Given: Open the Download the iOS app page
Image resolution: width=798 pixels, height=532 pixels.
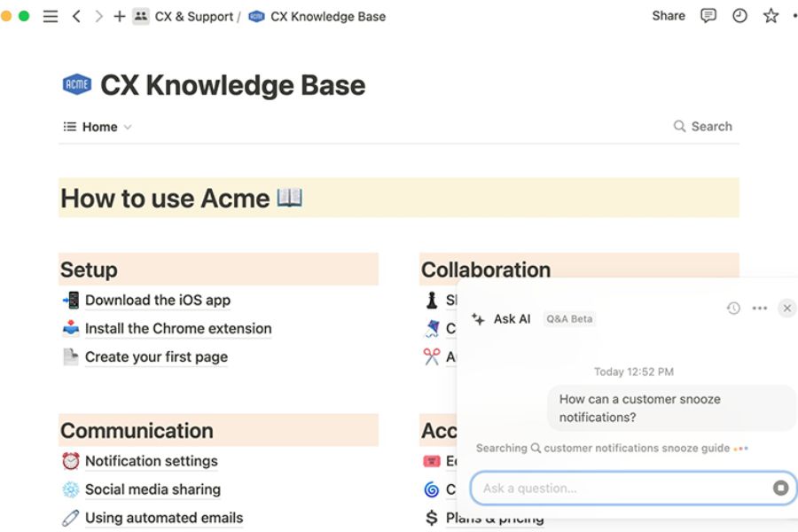Looking at the screenshot, I should [x=157, y=301].
